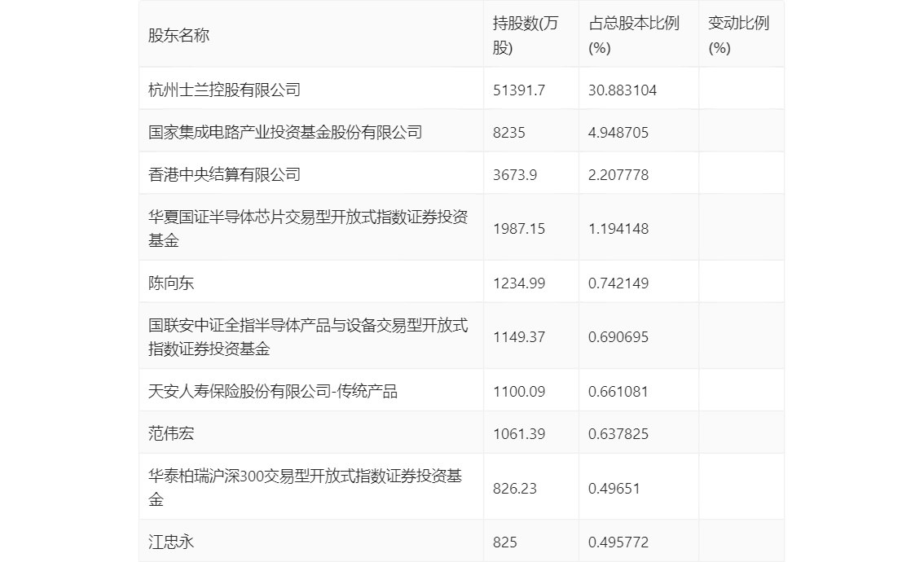Select shareholder 范伟宏
Image resolution: width=924 pixels, height=562 pixels.
click(x=171, y=433)
